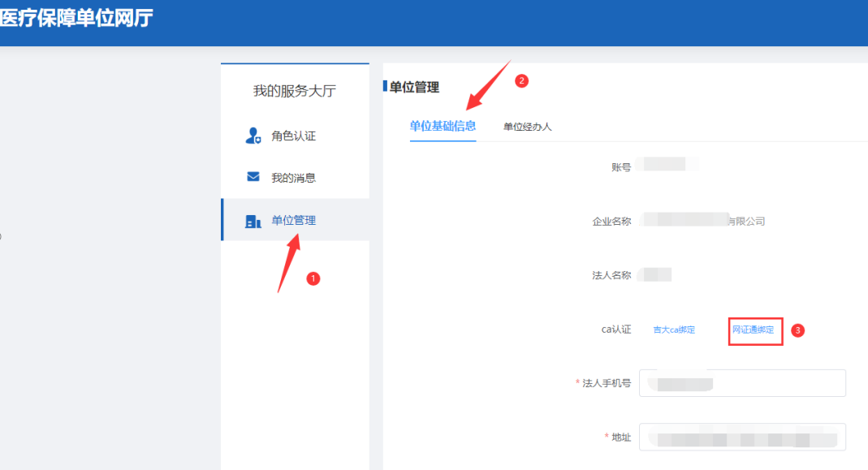
Task: Click the 角色认证 person-shield icon
Action: click(253, 136)
